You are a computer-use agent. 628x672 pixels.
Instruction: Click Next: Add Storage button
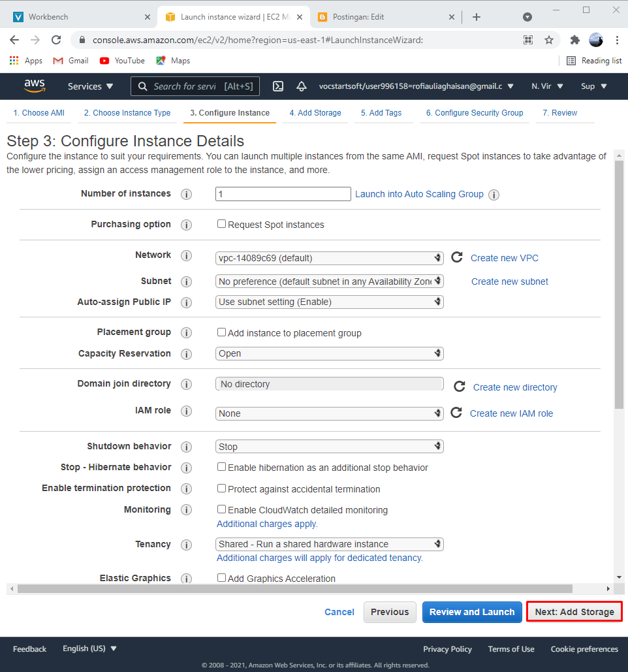574,612
